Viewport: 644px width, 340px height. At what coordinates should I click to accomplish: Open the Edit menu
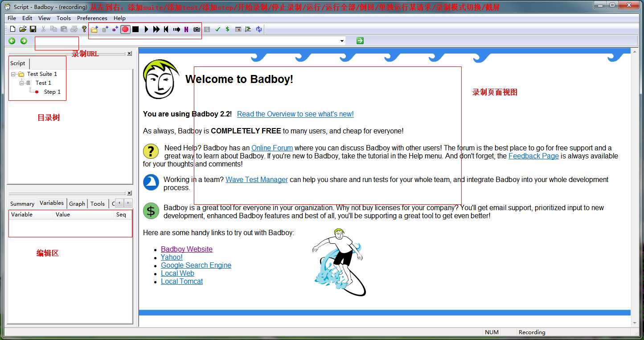pos(27,18)
